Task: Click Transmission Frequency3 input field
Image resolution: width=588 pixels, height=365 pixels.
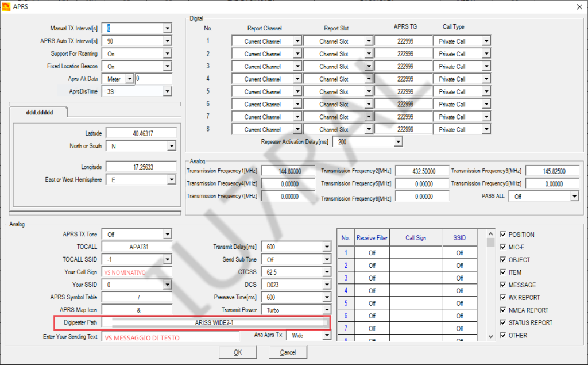Action: tap(552, 171)
